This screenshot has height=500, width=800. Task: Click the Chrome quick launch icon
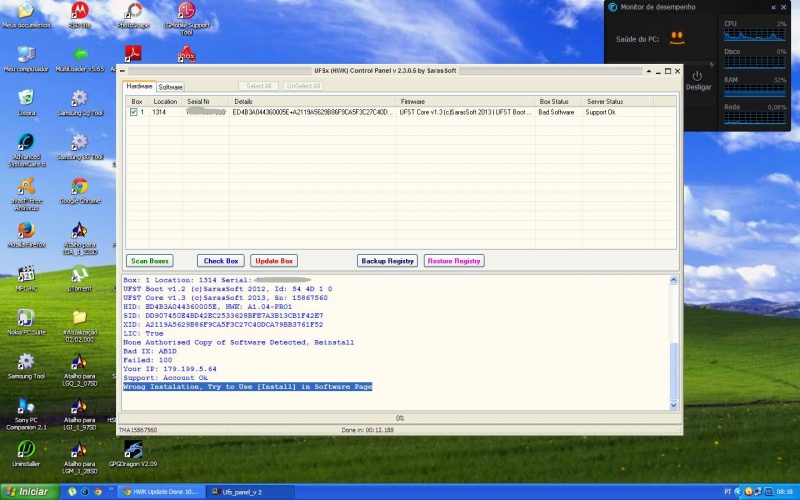pyautogui.click(x=97, y=492)
